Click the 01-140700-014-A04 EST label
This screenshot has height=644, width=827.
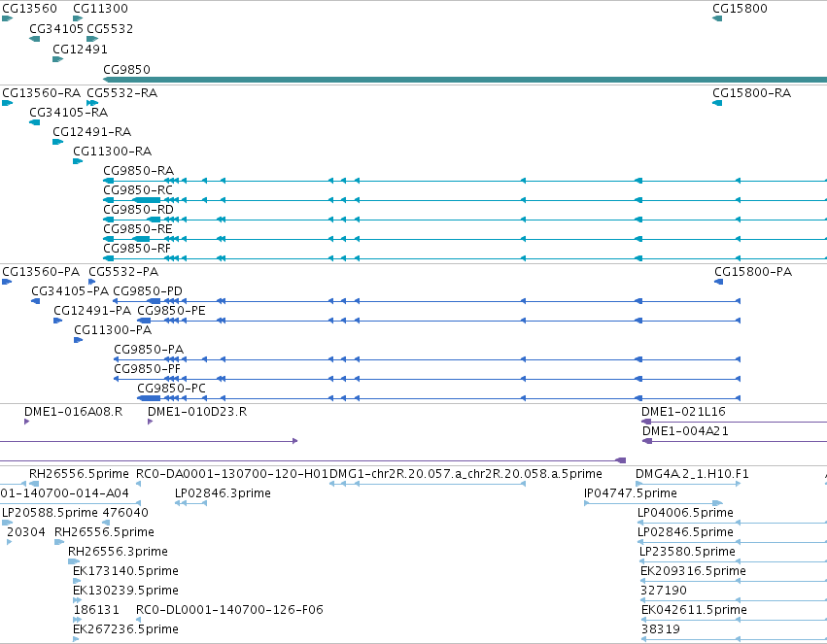[64, 493]
